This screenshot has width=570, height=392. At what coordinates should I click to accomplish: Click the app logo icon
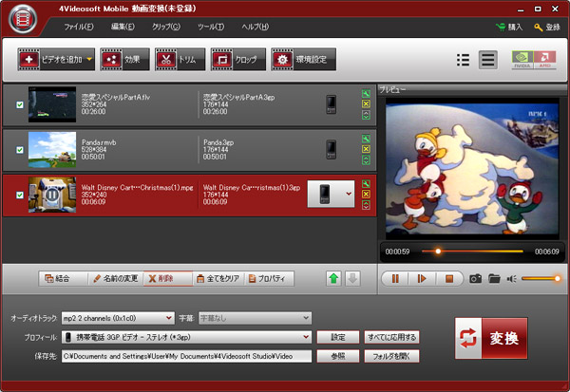click(x=23, y=19)
